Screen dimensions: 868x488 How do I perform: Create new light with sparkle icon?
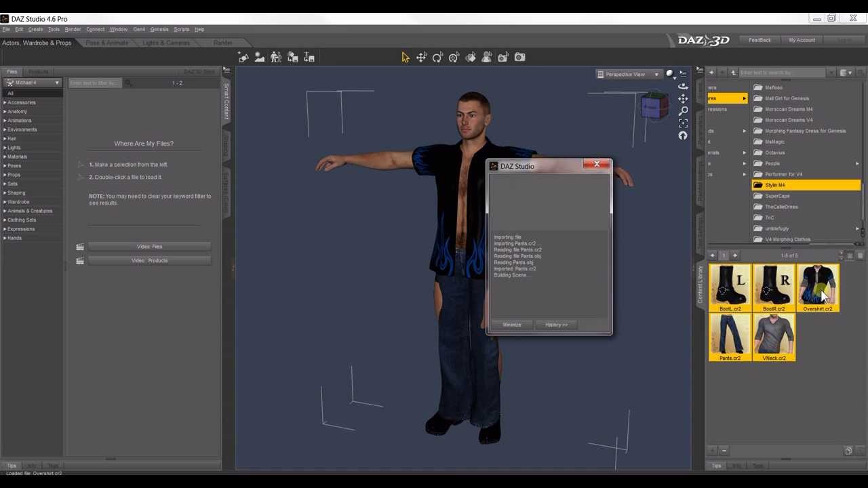click(243, 58)
